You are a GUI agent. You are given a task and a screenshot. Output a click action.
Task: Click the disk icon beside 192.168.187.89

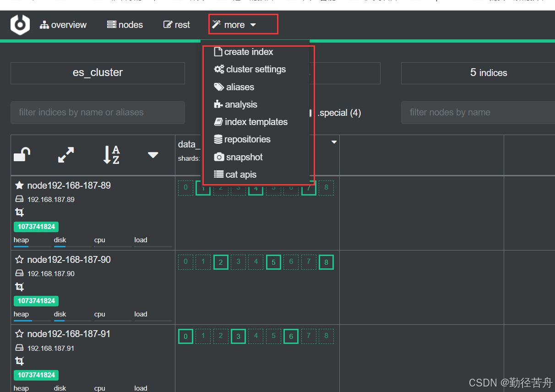coord(19,199)
